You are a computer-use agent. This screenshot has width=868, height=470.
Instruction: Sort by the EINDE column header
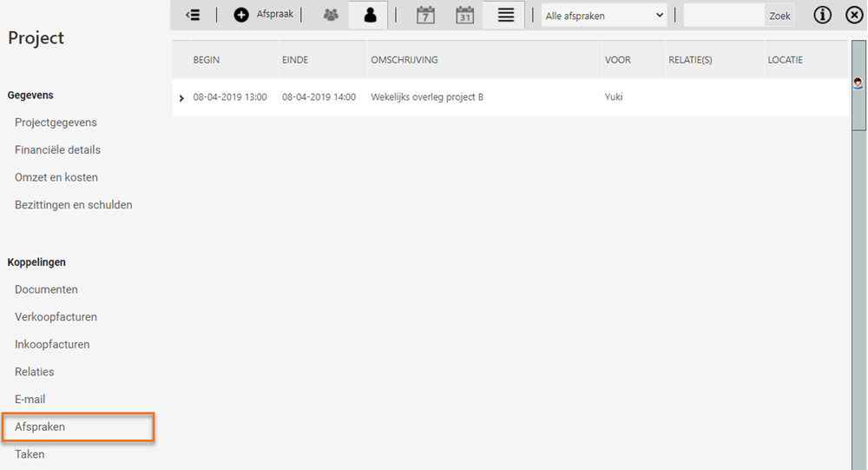point(295,60)
